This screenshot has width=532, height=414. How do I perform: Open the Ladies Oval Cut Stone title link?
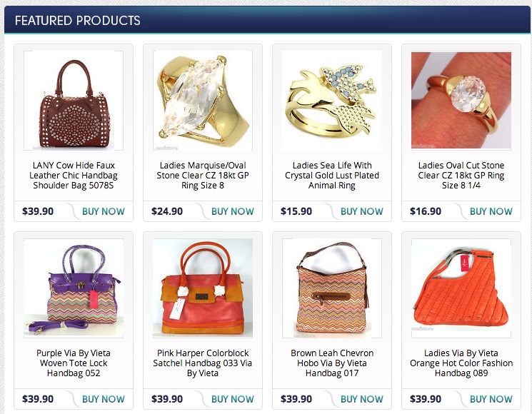point(461,176)
